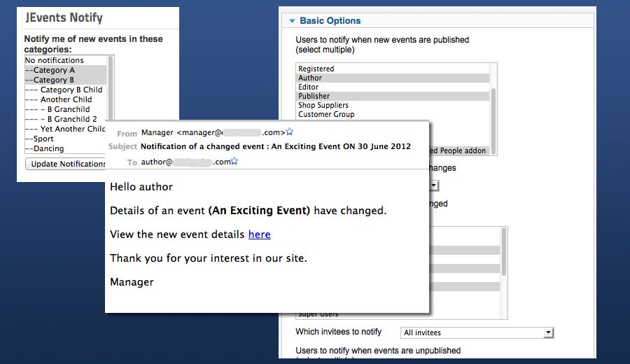Select 'Registered' in the users to notify list
This screenshot has width=630, height=364.
pyautogui.click(x=316, y=69)
